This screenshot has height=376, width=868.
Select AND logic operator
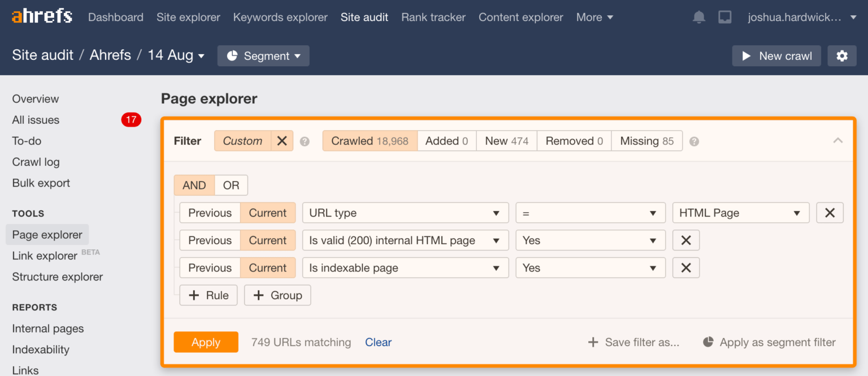pyautogui.click(x=194, y=185)
